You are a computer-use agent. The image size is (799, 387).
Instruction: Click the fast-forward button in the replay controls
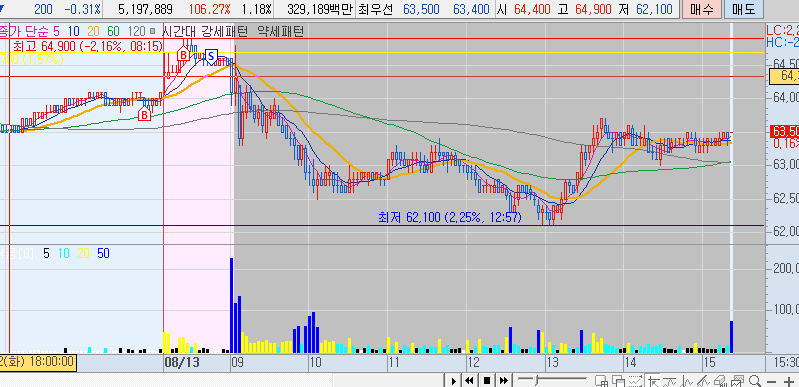504,380
